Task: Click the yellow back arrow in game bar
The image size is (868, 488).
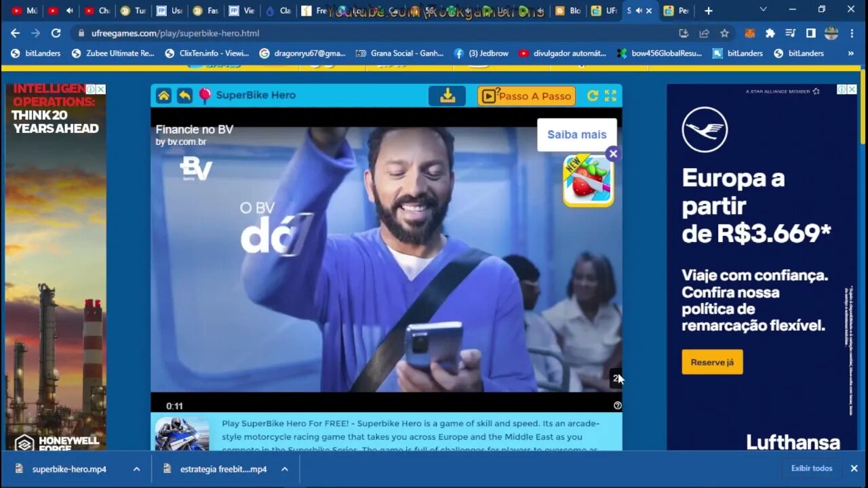Action: (x=184, y=96)
